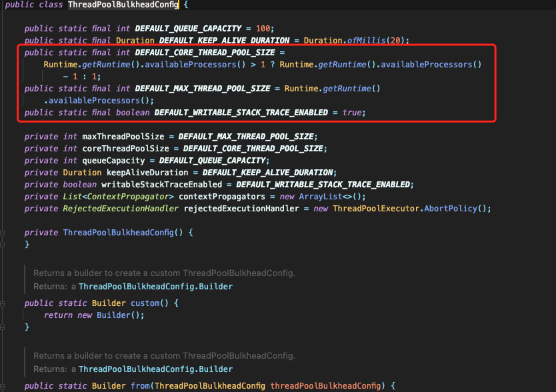
Task: Click the true literal value
Action: (352, 113)
